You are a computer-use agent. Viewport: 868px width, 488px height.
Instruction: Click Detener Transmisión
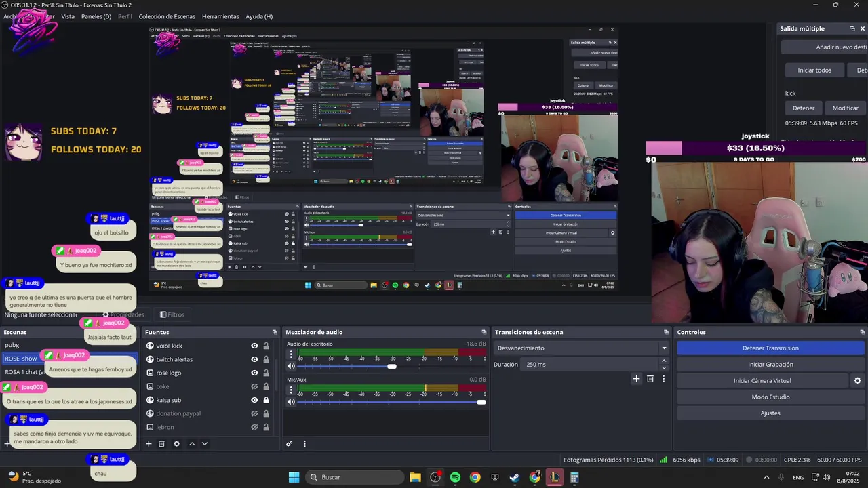pyautogui.click(x=770, y=348)
